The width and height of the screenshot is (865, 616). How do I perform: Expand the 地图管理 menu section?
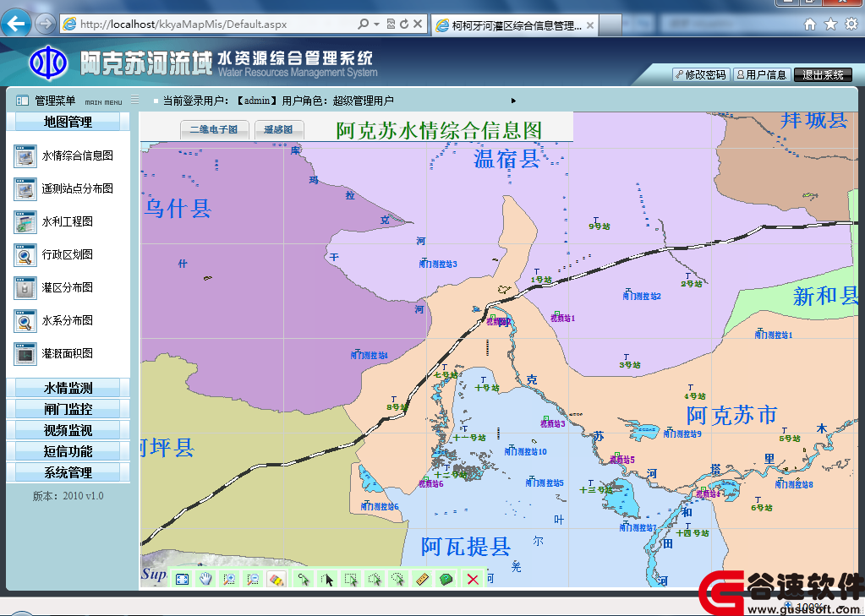[x=68, y=122]
